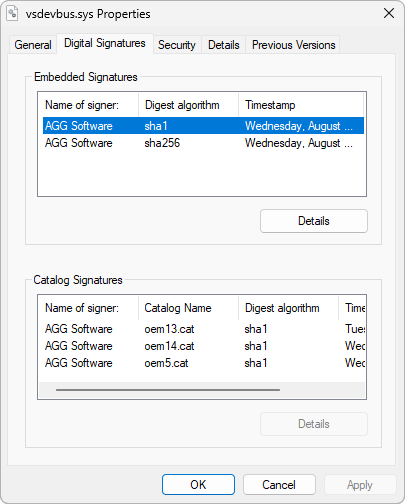
Task: Click the Cancel button
Action: (x=279, y=485)
